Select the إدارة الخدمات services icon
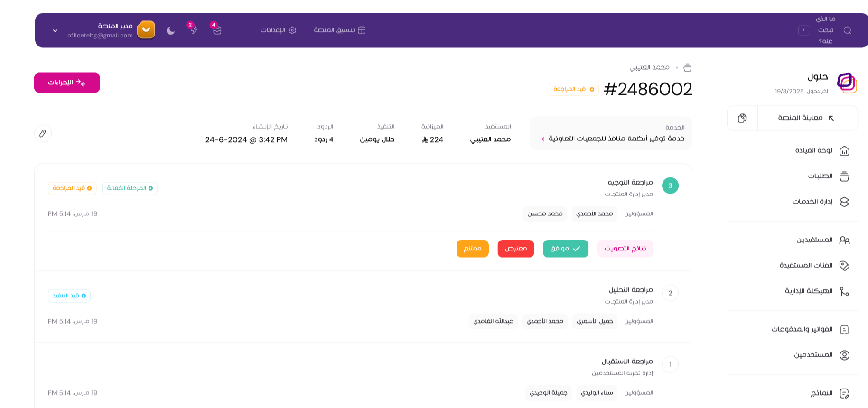Viewport: 868px width, 408px height. (844, 202)
